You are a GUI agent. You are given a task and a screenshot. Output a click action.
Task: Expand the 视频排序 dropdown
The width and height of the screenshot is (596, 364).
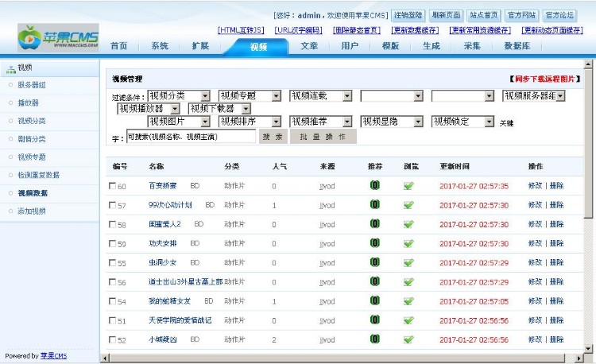(250, 122)
